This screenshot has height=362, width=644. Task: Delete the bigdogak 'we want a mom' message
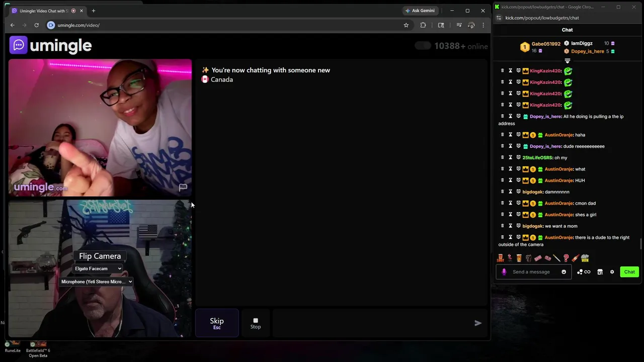(x=502, y=226)
